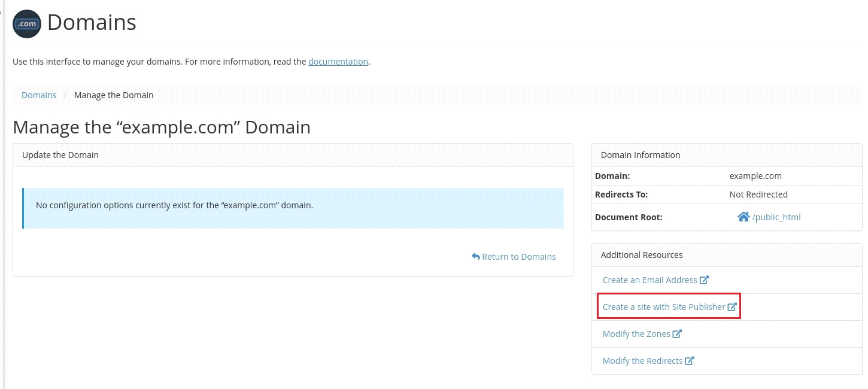Click the no configuration options info banner
Image resolution: width=868 pixels, height=389 pixels.
(293, 205)
